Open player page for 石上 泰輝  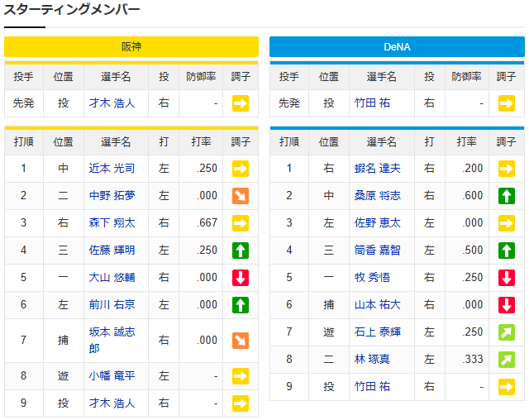click(378, 332)
